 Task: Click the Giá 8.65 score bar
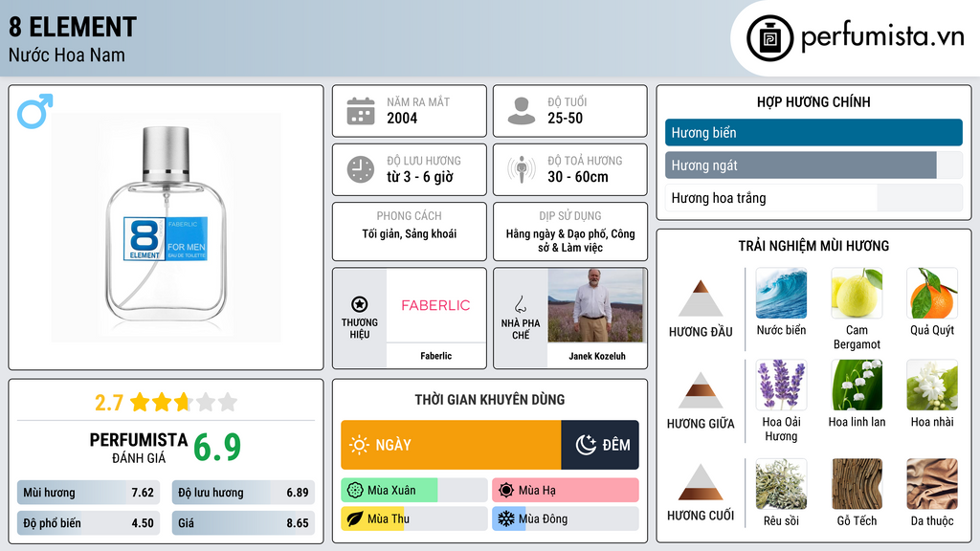(x=243, y=523)
